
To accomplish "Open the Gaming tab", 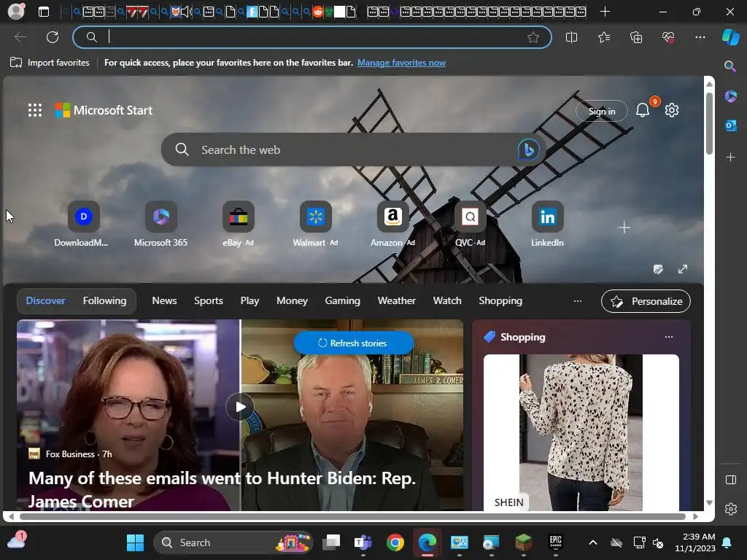I will click(x=343, y=300).
